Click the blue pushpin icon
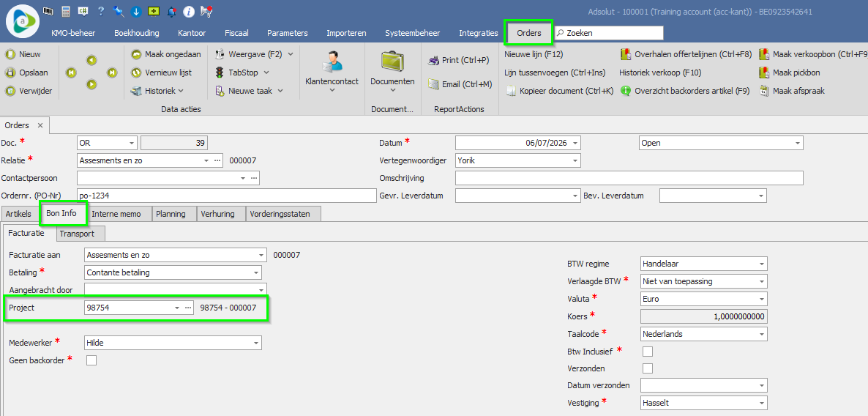 [x=118, y=10]
